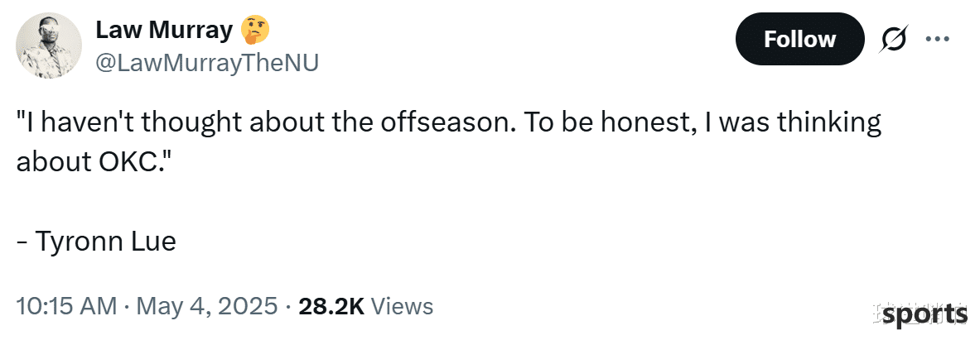This screenshot has width=980, height=340.
Task: Open the three-dot more options menu
Action: pyautogui.click(x=937, y=40)
